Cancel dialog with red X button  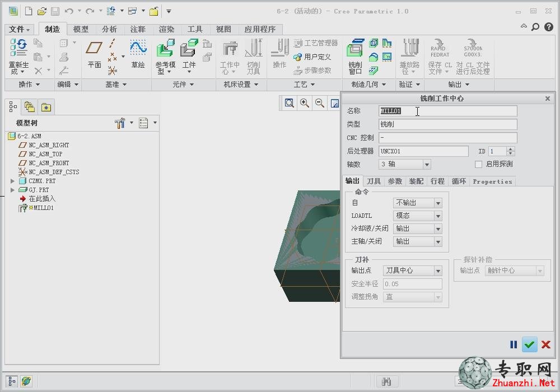tap(545, 344)
